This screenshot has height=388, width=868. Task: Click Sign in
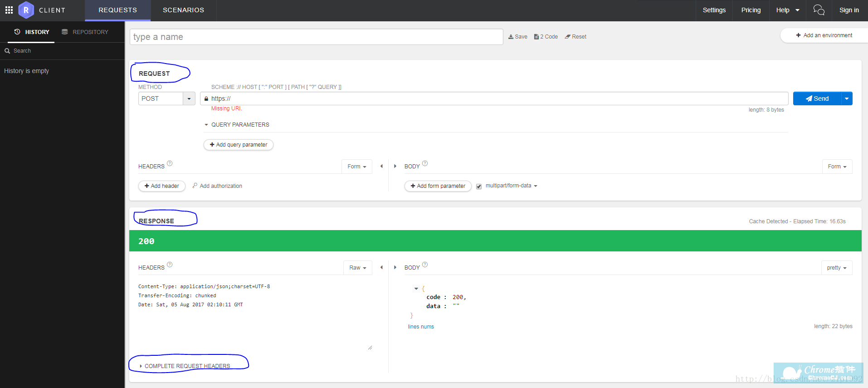click(849, 10)
